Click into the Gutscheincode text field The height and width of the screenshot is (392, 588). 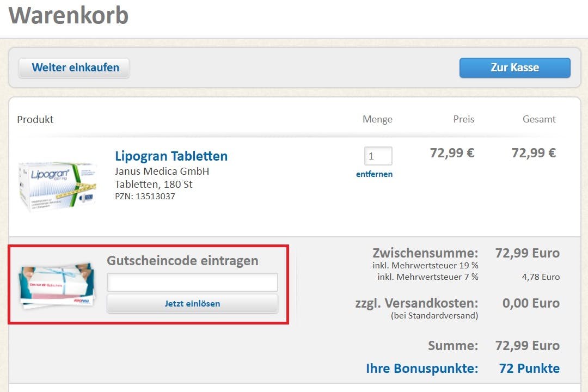pyautogui.click(x=192, y=282)
